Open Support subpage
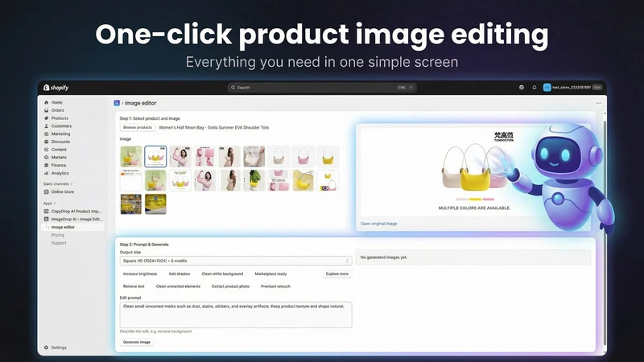644x362 pixels. [x=59, y=243]
